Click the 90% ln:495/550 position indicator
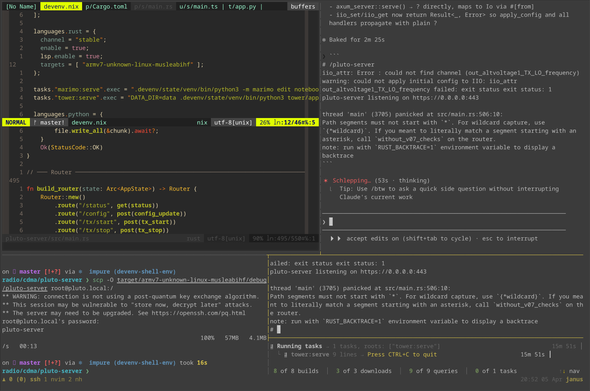Image resolution: width=590 pixels, height=391 pixels. tap(285, 238)
